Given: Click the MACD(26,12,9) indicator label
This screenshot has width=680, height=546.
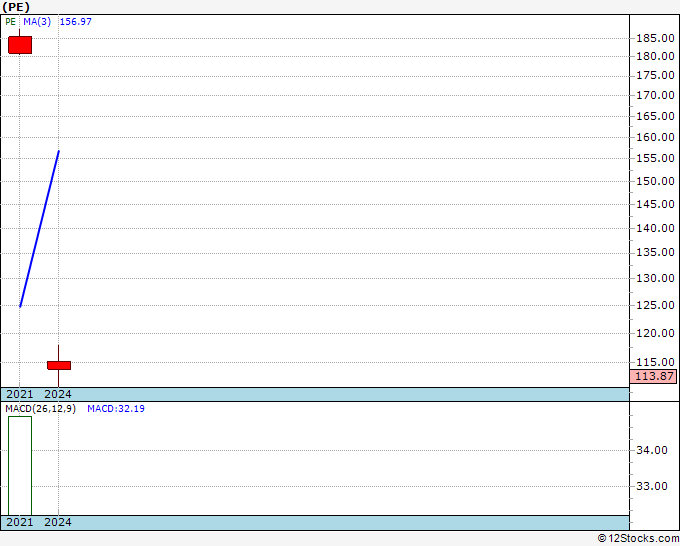Looking at the screenshot, I should click(40, 409).
